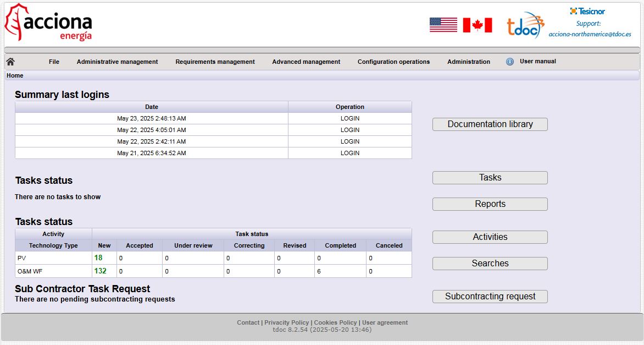Click login date May 23, 2025 2:48:13 AM
The width and height of the screenshot is (644, 345).
coord(152,118)
